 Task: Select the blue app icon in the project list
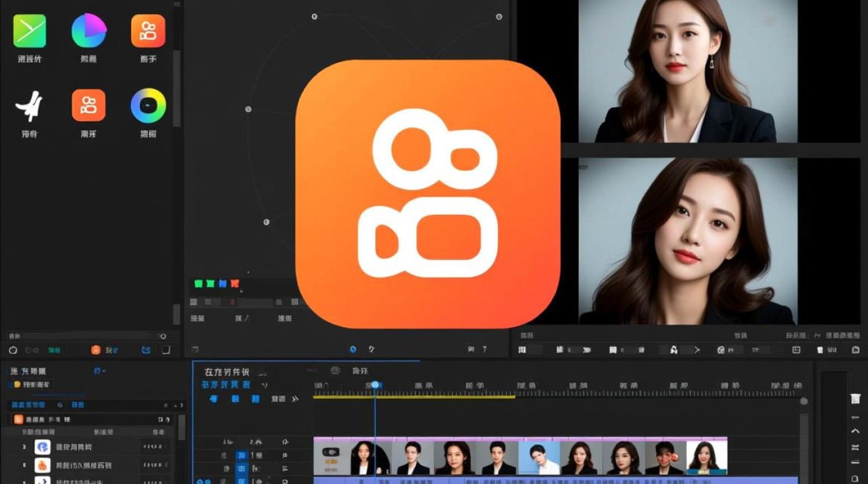point(43,447)
